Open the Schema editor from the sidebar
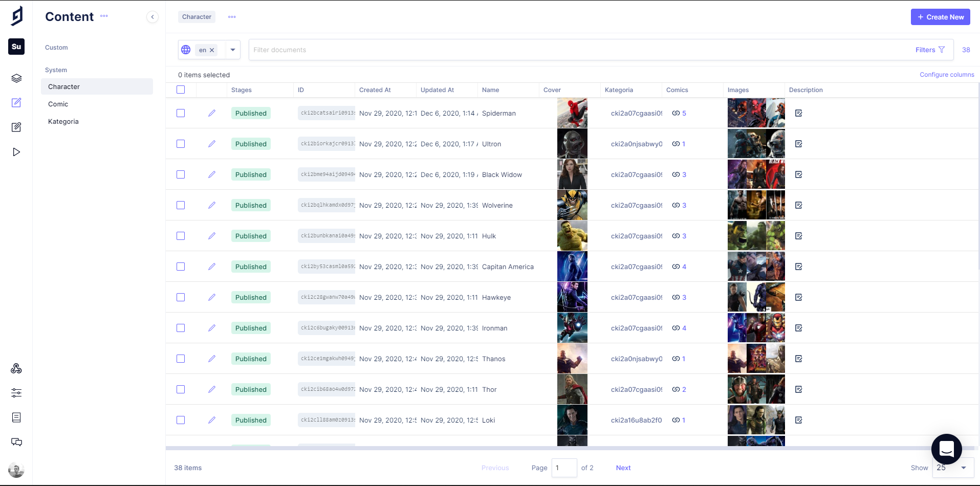Image resolution: width=980 pixels, height=486 pixels. [16, 78]
